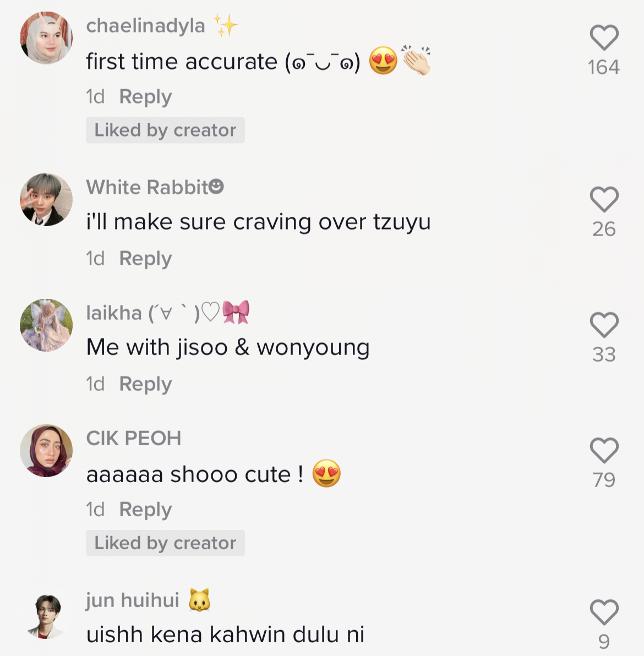This screenshot has height=656, width=644.
Task: Open chaelinadyla's profile picture
Action: tap(46, 38)
